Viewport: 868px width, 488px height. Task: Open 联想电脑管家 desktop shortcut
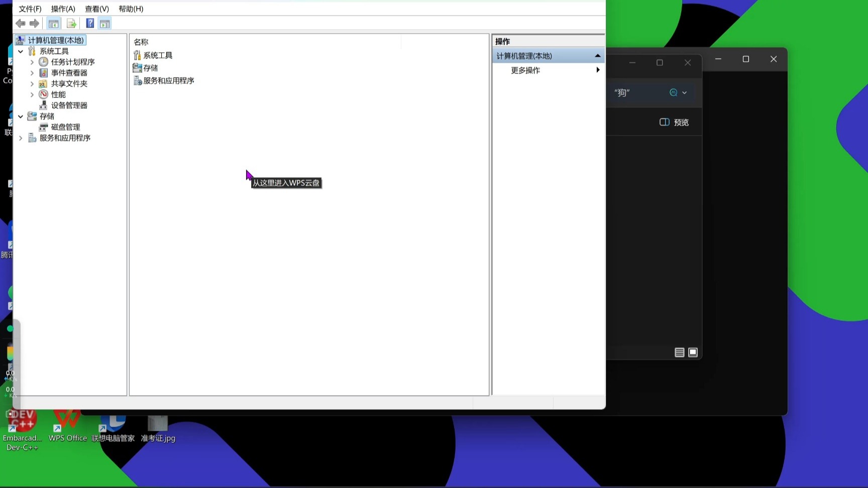113,427
